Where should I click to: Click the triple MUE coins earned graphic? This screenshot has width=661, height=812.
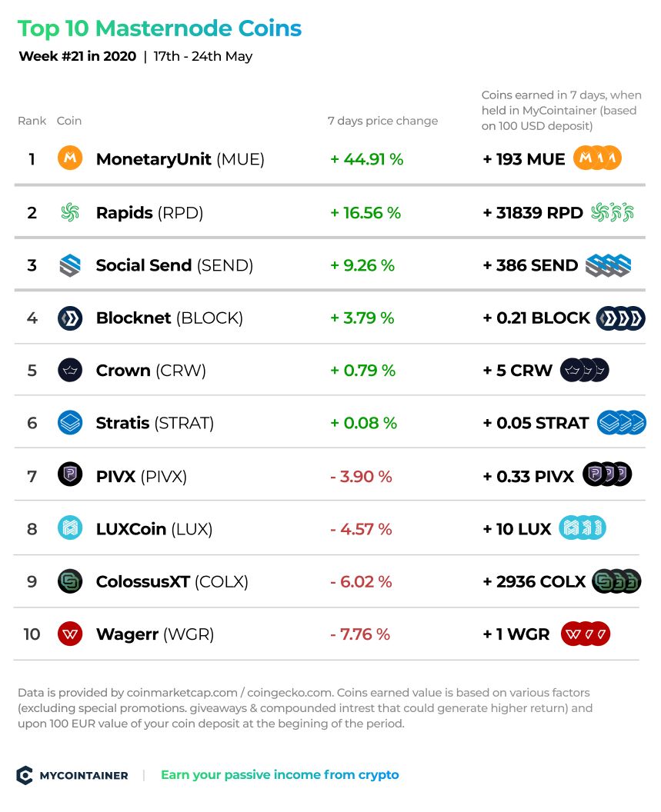pyautogui.click(x=597, y=158)
